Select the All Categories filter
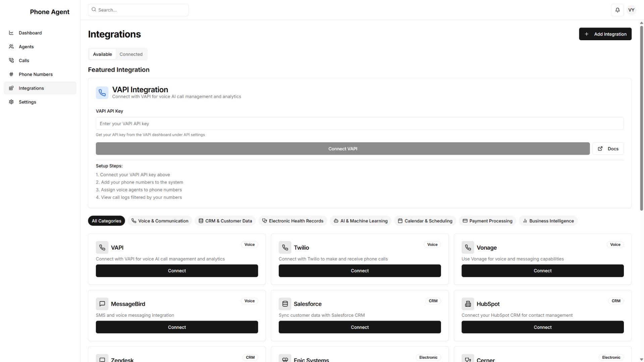The image size is (644, 362). pos(106,221)
